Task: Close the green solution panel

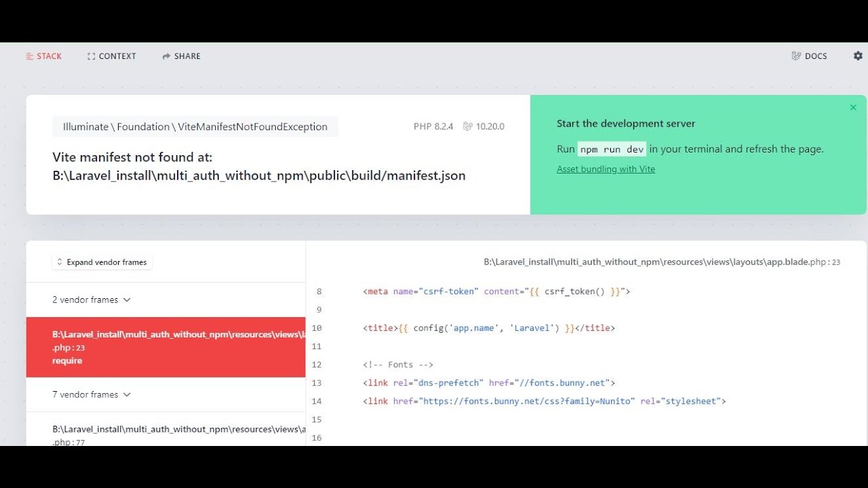Action: 853,107
